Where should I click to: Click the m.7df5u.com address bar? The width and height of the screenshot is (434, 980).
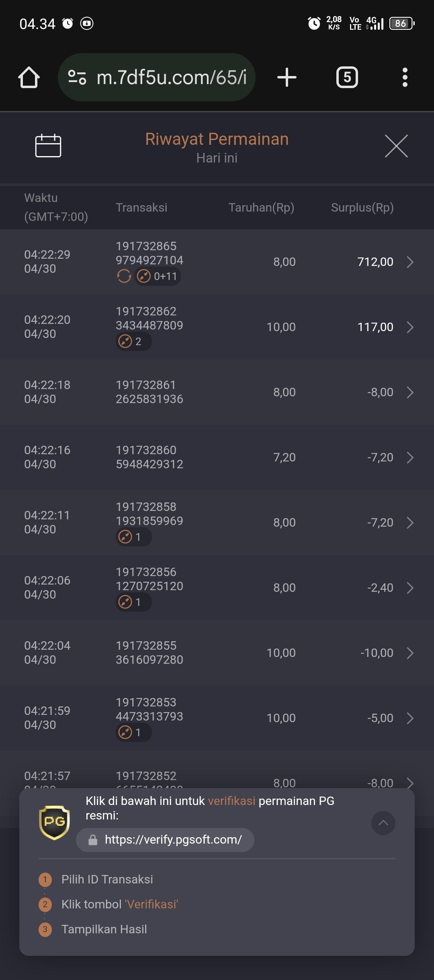point(157,77)
